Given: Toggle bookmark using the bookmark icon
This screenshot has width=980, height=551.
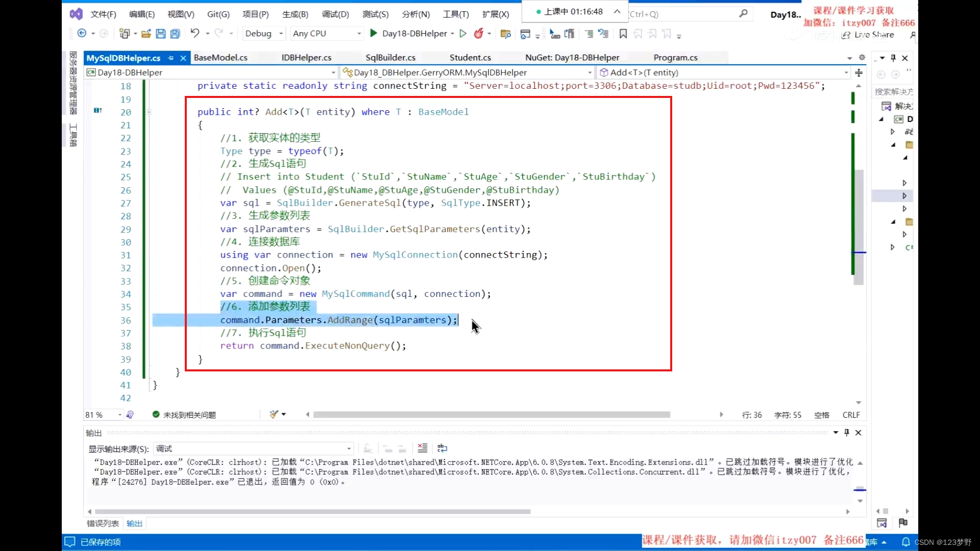Looking at the screenshot, I should pyautogui.click(x=623, y=34).
